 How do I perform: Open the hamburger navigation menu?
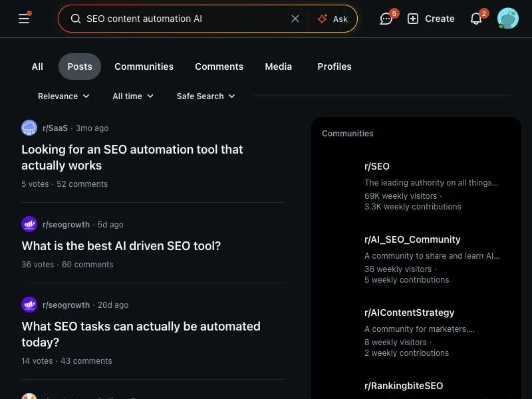(x=24, y=19)
